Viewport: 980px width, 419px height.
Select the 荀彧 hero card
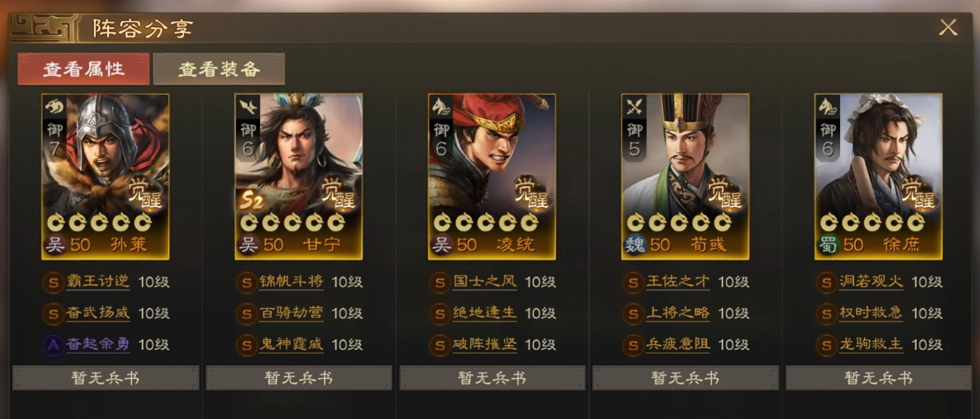(685, 177)
